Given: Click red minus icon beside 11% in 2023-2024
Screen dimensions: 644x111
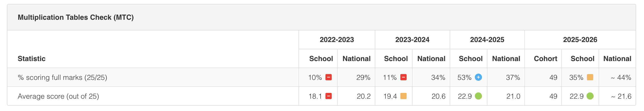Looking at the screenshot, I should [x=403, y=77].
